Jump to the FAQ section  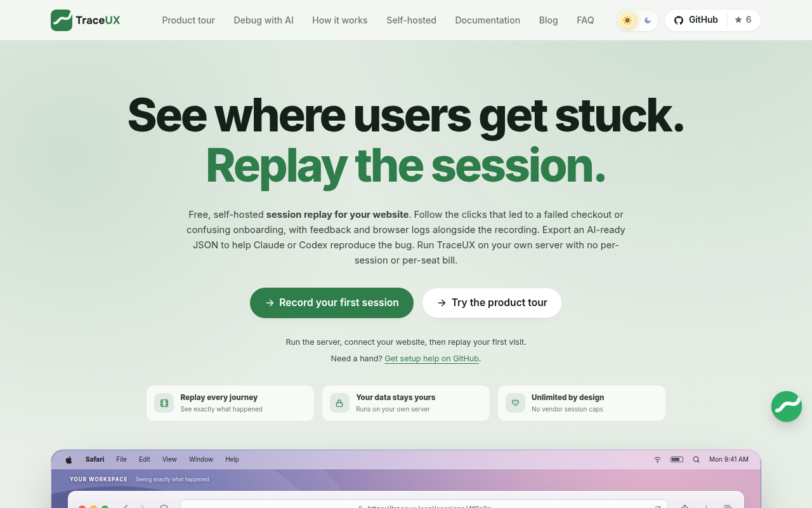click(585, 20)
